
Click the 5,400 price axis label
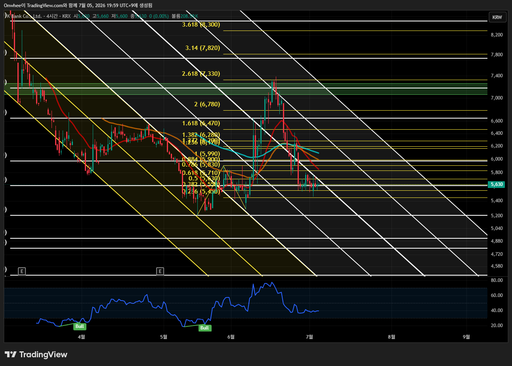[497, 201]
